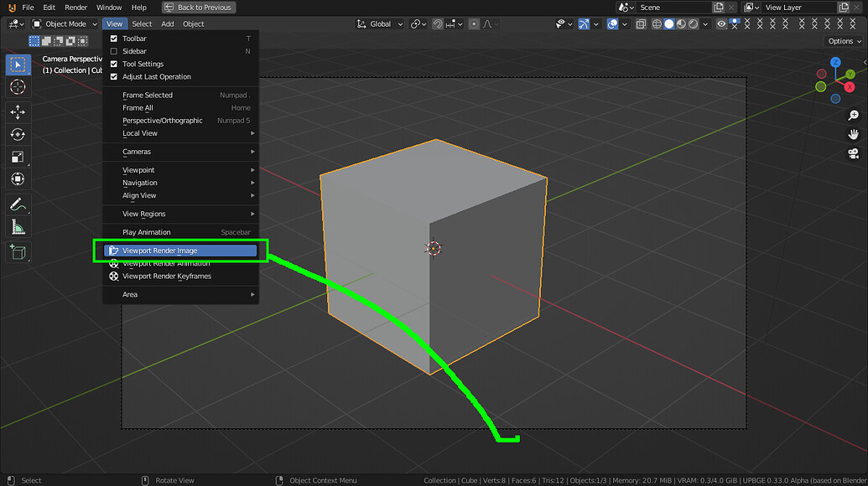868x486 pixels.
Task: Click the Zoom magnifier viewport icon
Action: (x=853, y=116)
